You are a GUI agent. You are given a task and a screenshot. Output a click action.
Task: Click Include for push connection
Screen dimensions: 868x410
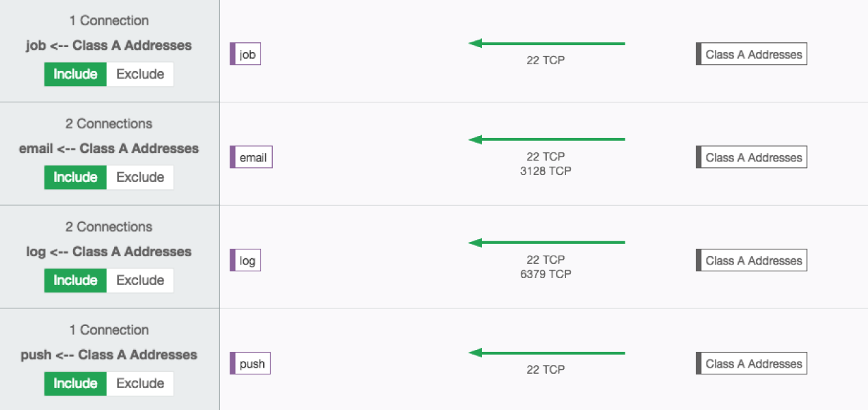(75, 383)
